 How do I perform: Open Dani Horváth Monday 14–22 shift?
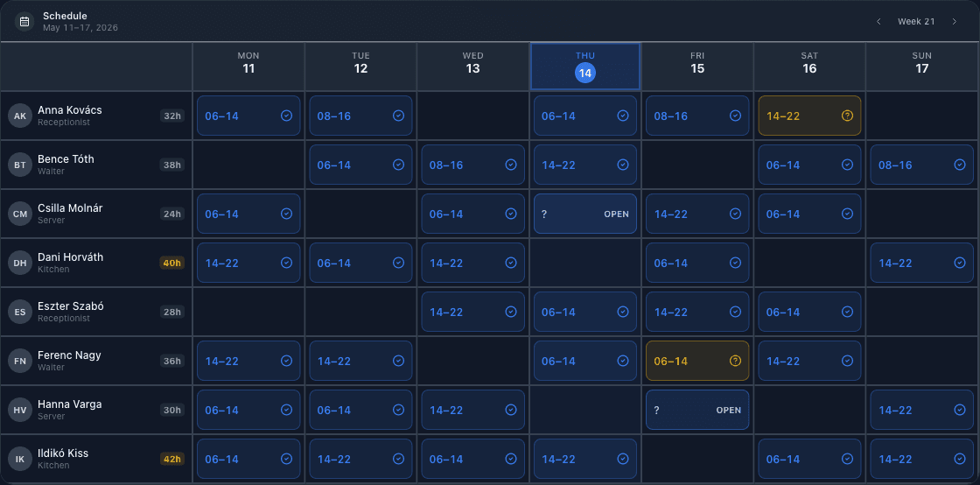248,263
